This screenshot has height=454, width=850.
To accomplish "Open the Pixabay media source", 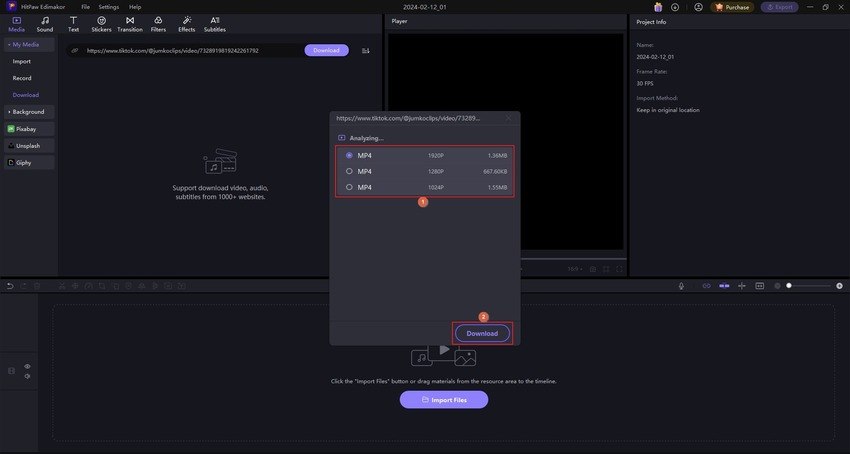I will click(x=29, y=129).
